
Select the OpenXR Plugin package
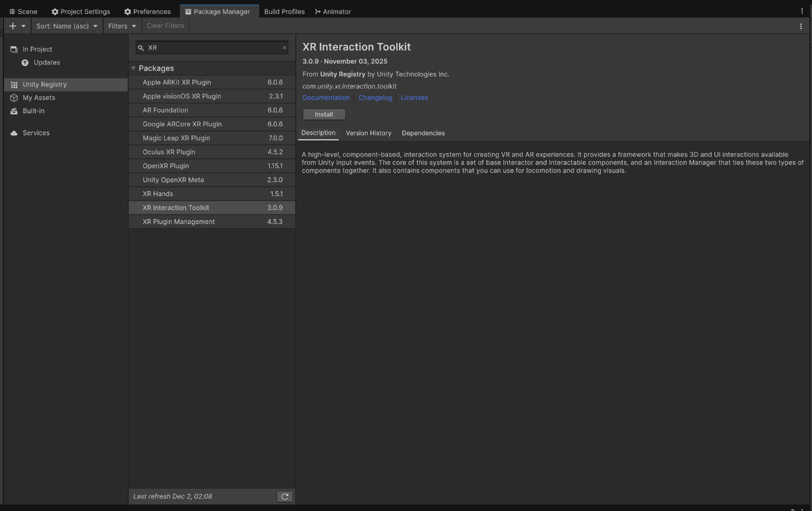[x=212, y=166]
